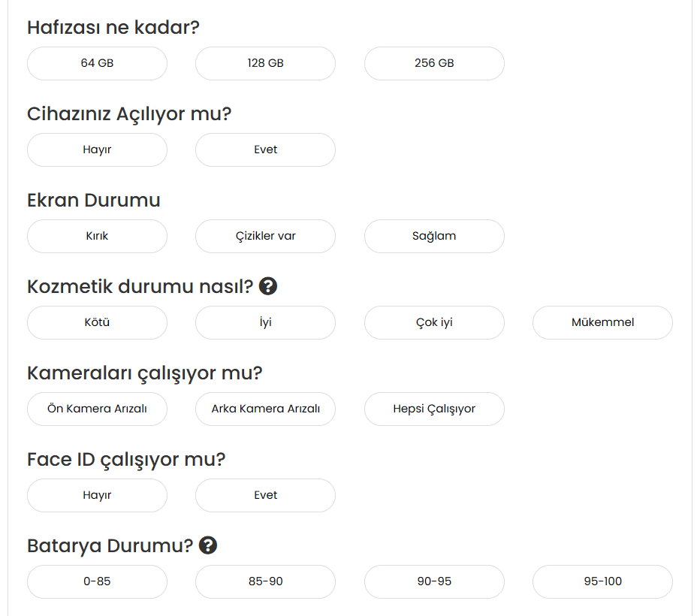The width and height of the screenshot is (697, 616).
Task: Select Hepsi Çalışıyor camera option
Action: (434, 409)
